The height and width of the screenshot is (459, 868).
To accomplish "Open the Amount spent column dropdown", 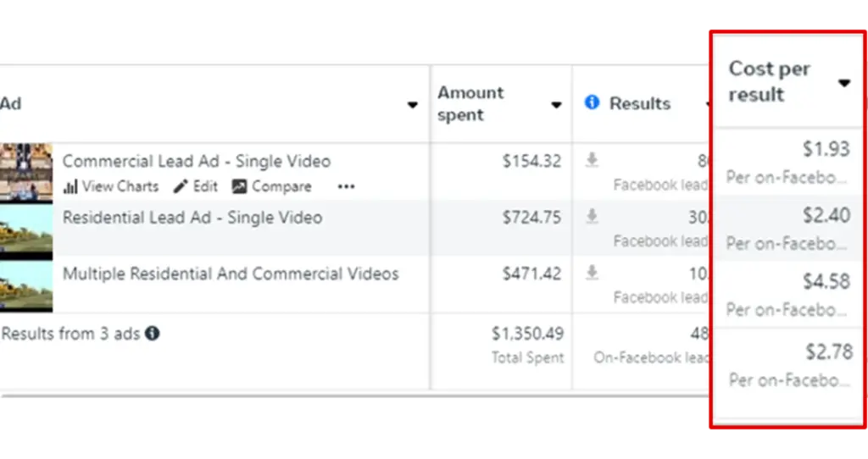I will [x=556, y=105].
